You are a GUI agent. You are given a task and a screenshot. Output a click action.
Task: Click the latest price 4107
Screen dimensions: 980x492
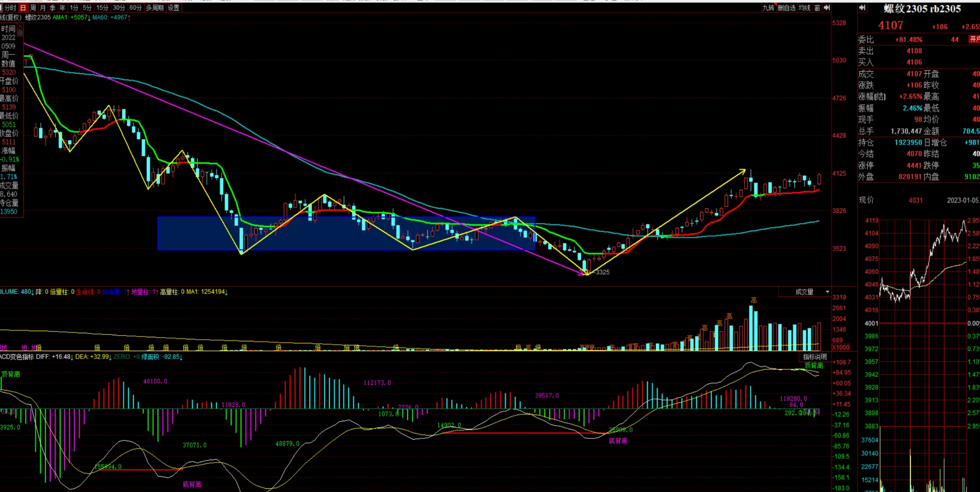tap(891, 26)
